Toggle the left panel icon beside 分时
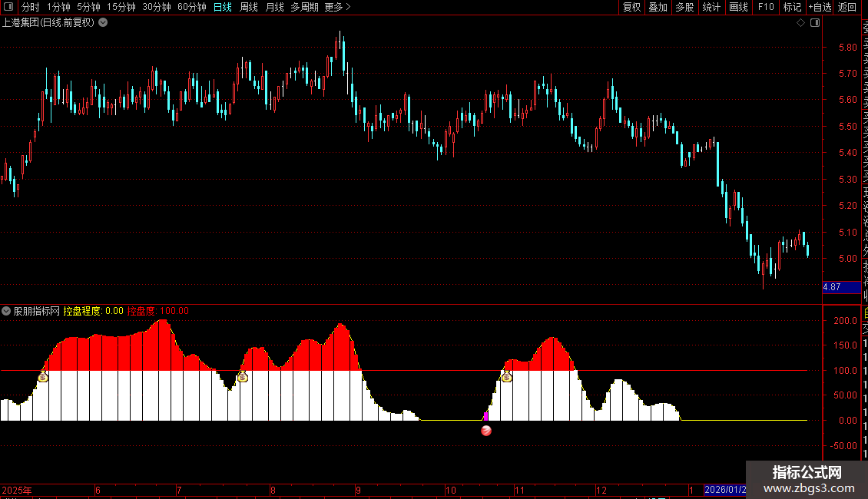868x499 pixels. [8, 7]
